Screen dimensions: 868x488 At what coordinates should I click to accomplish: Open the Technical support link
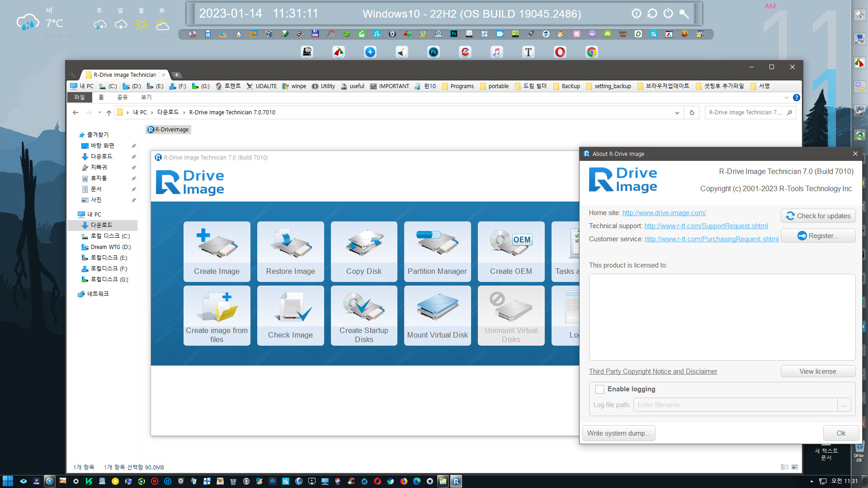point(706,226)
